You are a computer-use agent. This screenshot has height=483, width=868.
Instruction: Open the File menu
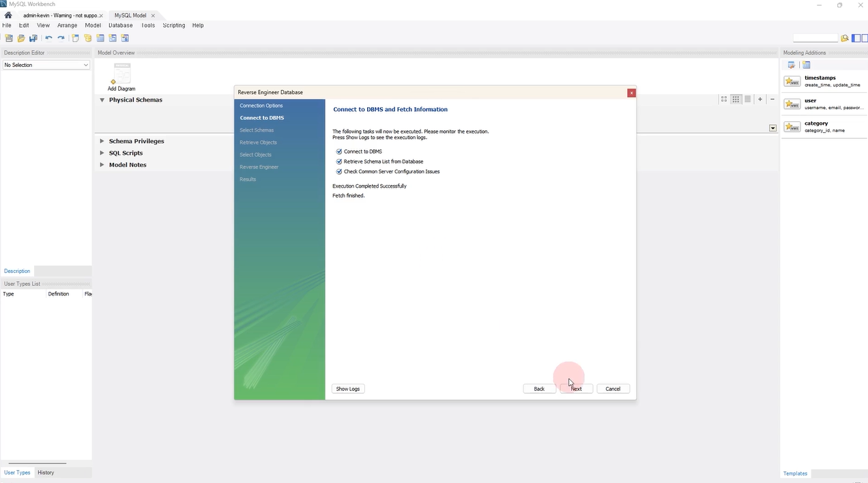coord(7,25)
